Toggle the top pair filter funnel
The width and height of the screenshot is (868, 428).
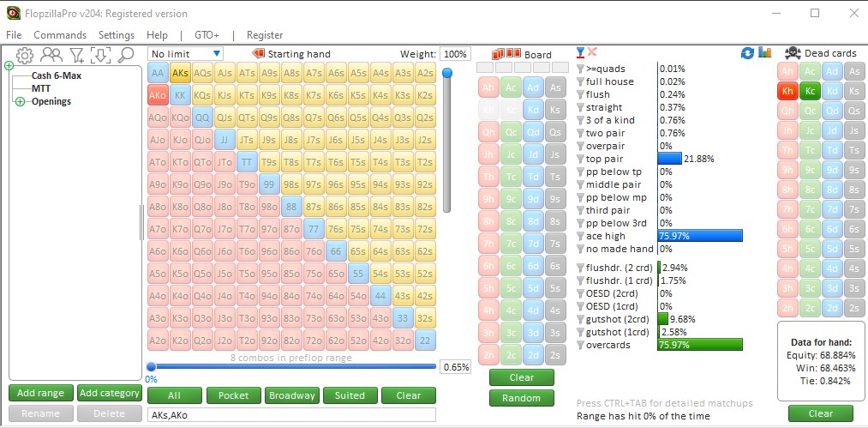click(581, 159)
